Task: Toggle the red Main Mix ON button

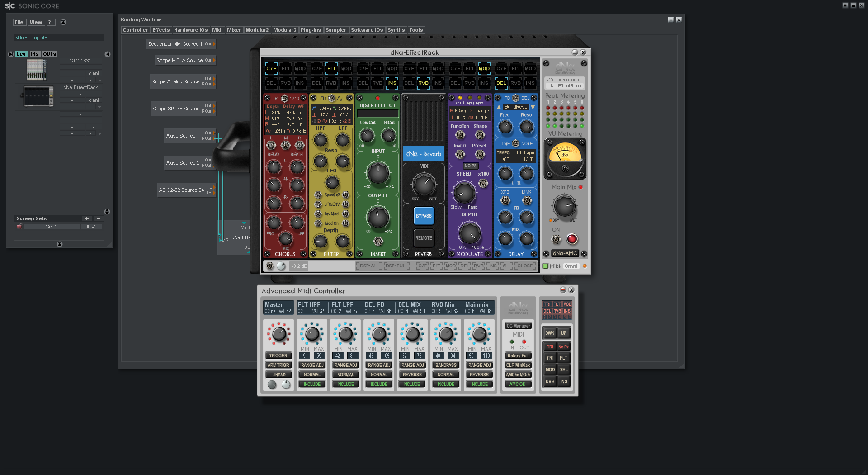Action: (x=572, y=239)
